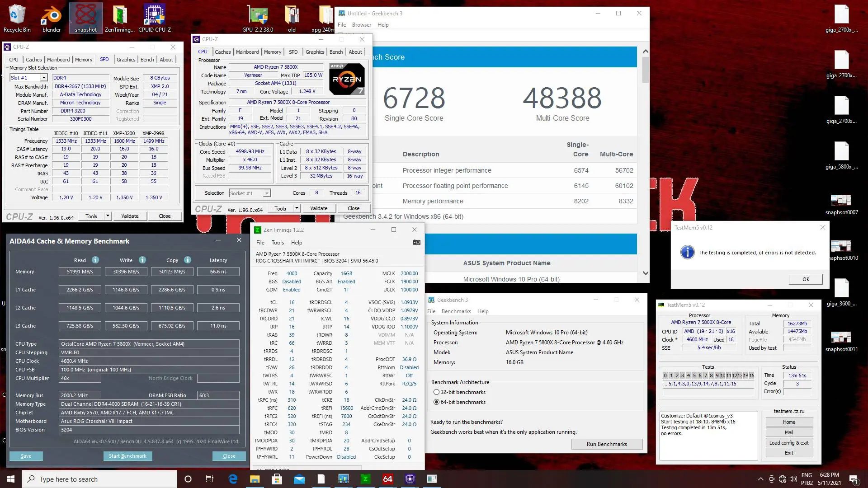Click the Memory Read value 51991 MB/s in AIDA64

tap(80, 272)
